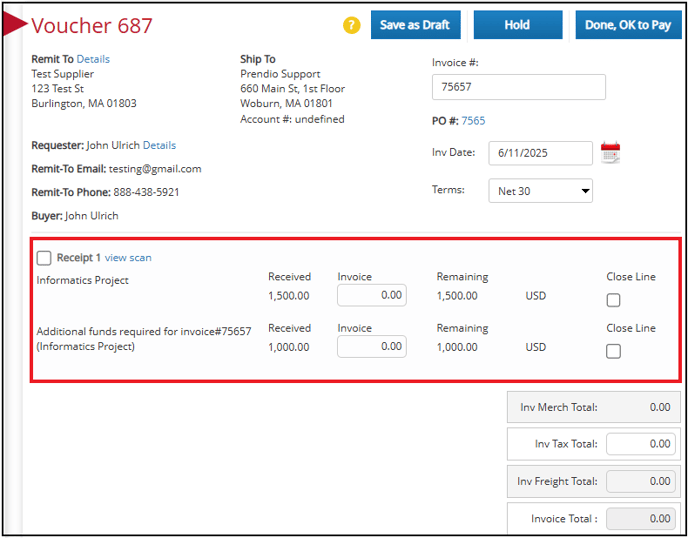The width and height of the screenshot is (688, 538).
Task: Click Invoice amount field for Additional funds
Action: 371,346
